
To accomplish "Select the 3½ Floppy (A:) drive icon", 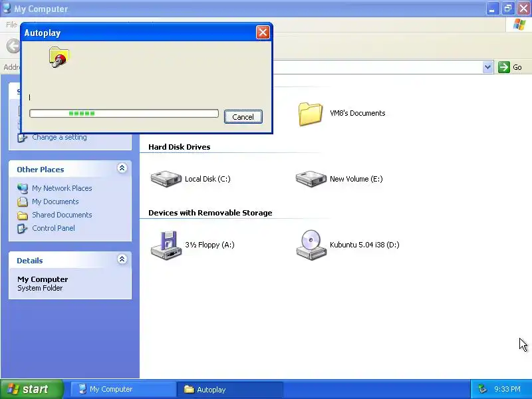I will point(166,245).
